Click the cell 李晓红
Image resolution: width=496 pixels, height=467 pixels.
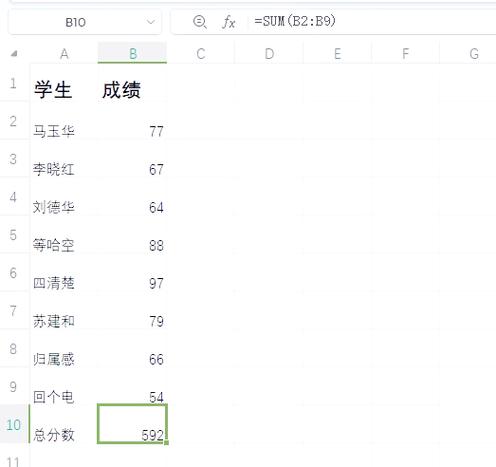64,159
